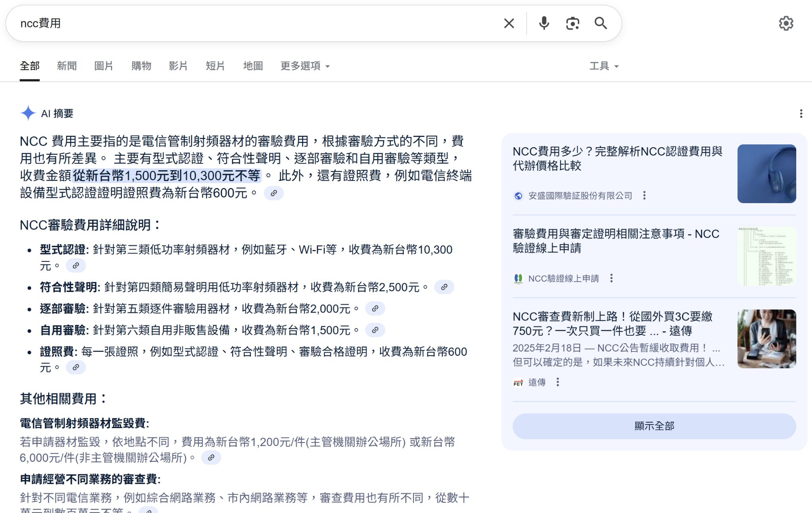This screenshot has width=812, height=513.
Task: Click the NCC驗證線上申請 site favicon
Action: coord(518,279)
